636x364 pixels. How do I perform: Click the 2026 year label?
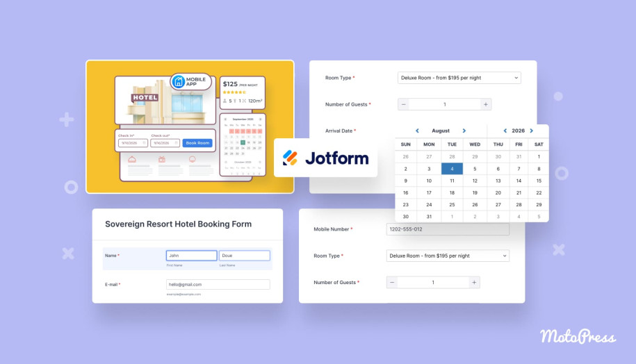click(518, 131)
